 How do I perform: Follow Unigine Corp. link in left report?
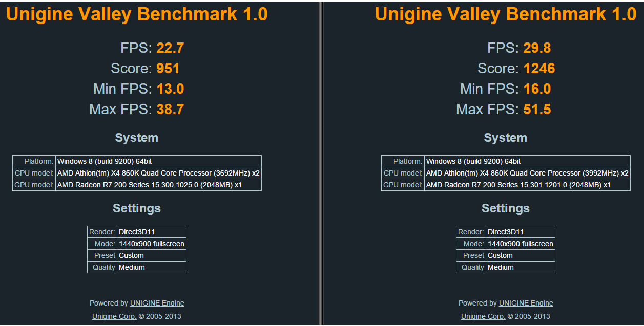tap(114, 316)
